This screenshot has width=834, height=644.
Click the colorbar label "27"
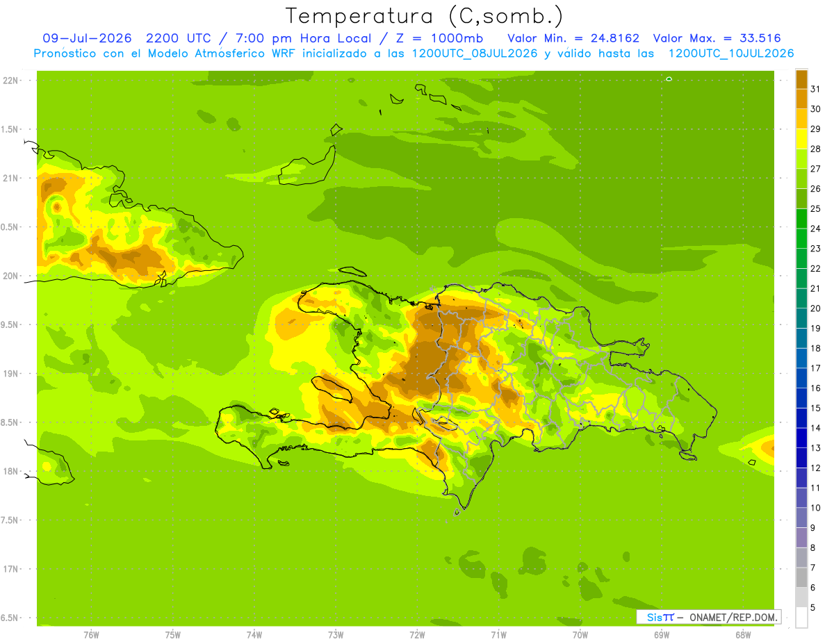click(x=816, y=169)
